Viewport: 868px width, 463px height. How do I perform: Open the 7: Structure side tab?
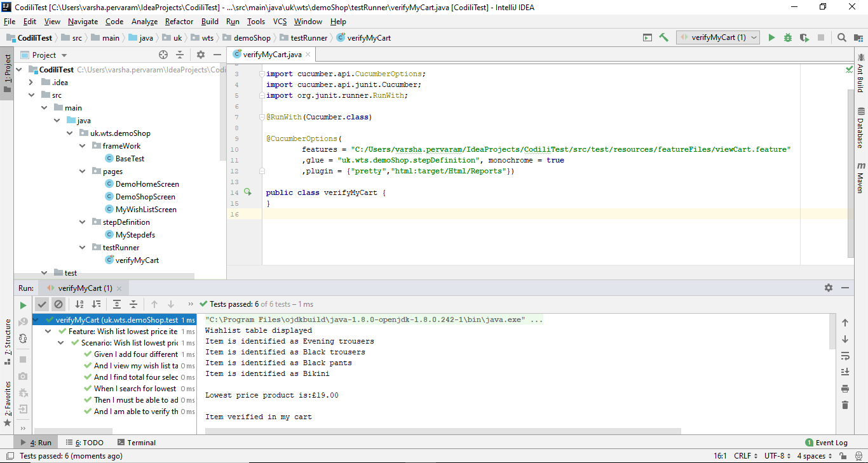[x=7, y=341]
